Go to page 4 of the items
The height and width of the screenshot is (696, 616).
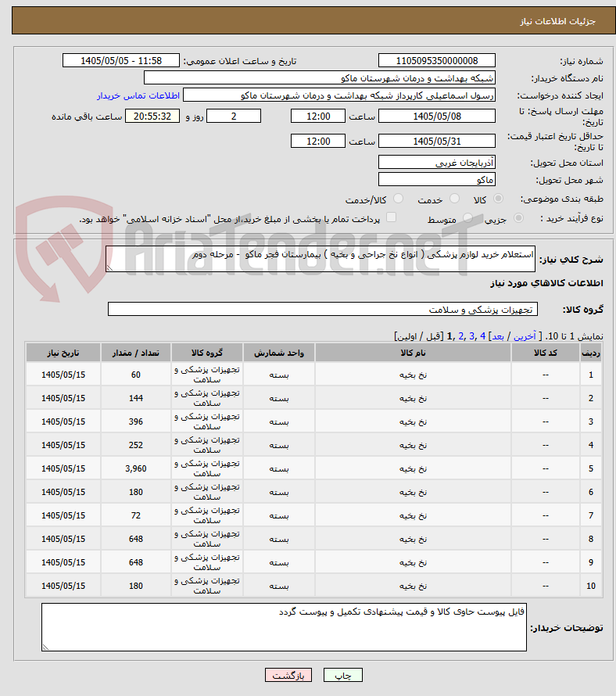point(483,336)
